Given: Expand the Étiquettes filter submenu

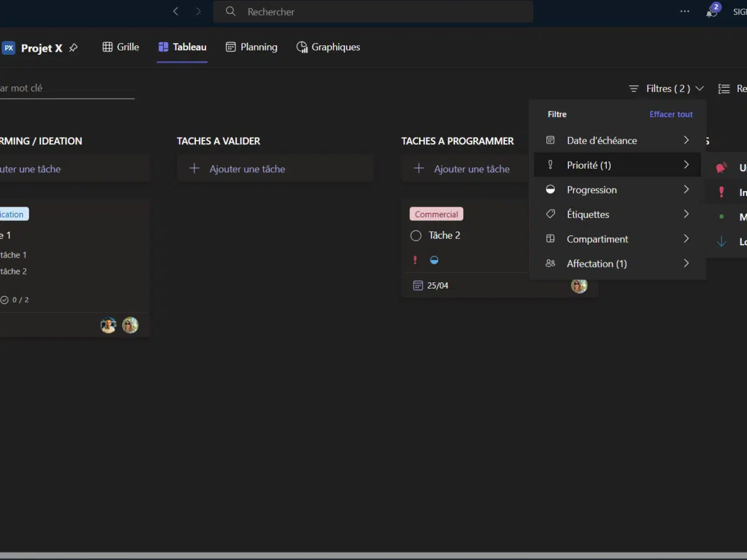Looking at the screenshot, I should [617, 215].
